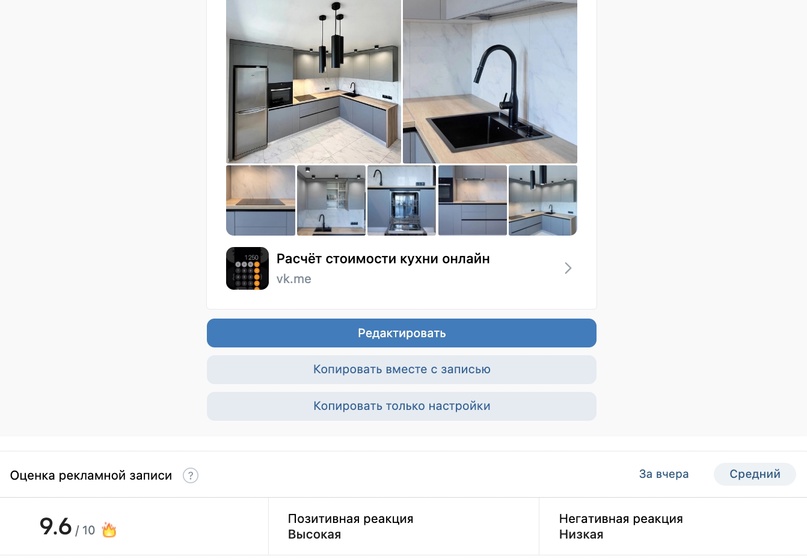Open the cooktop thumbnail photo

(260, 200)
